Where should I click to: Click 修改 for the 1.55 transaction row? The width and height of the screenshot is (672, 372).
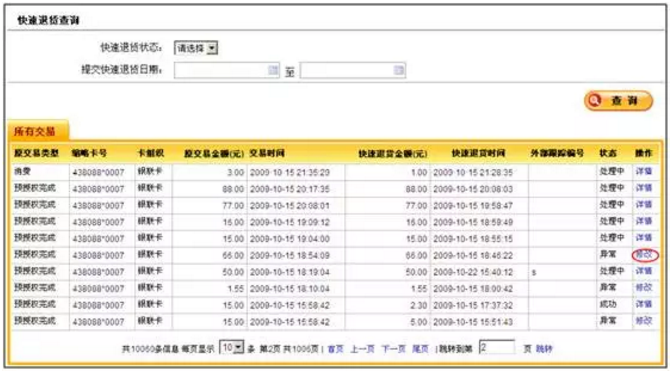click(643, 288)
